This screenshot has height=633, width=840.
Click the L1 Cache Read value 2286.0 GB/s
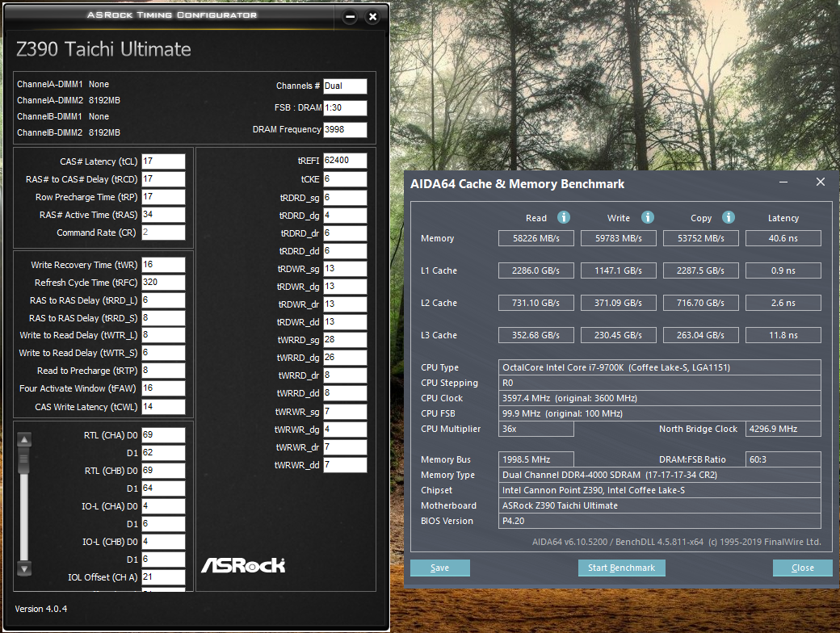coord(535,270)
